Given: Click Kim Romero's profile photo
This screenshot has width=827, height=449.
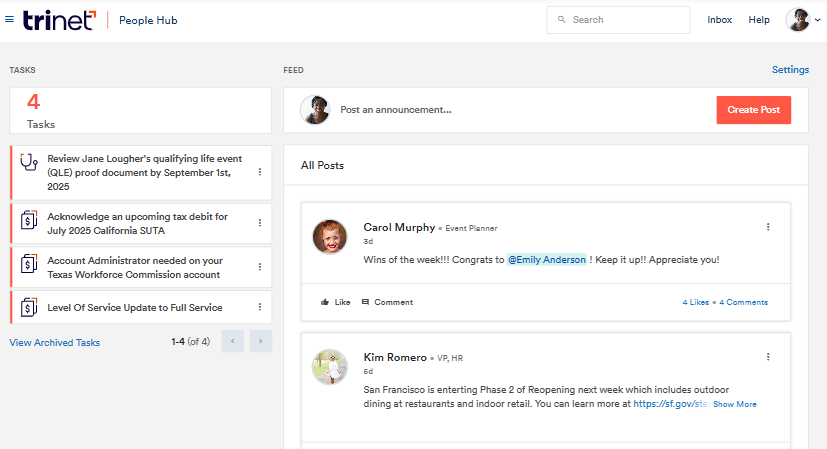Looking at the screenshot, I should (330, 367).
